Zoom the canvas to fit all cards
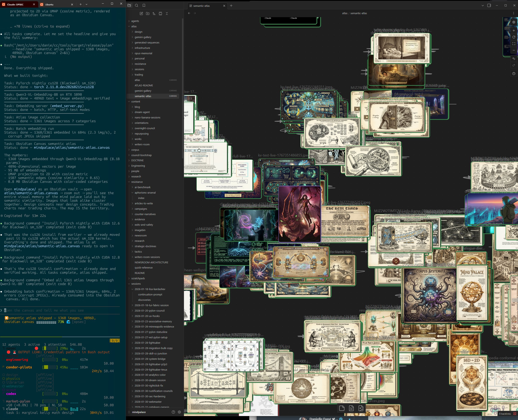The width and height of the screenshot is (518, 420). click(514, 43)
